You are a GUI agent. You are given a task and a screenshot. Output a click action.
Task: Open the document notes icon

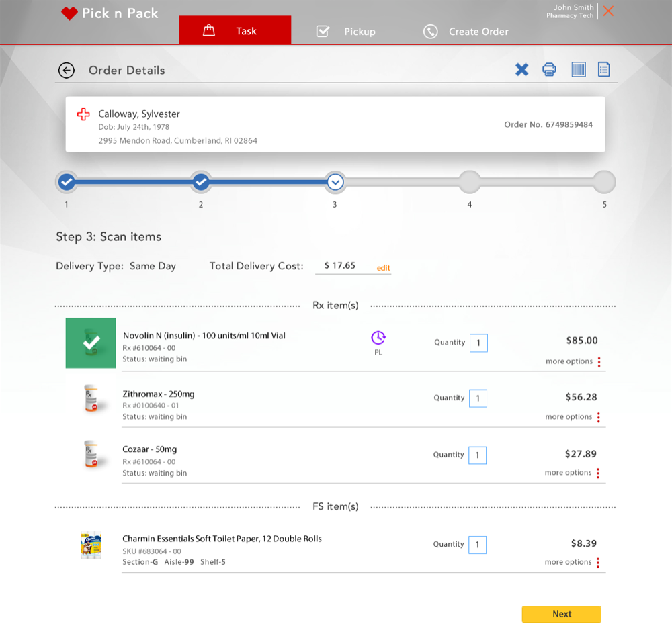tap(603, 69)
